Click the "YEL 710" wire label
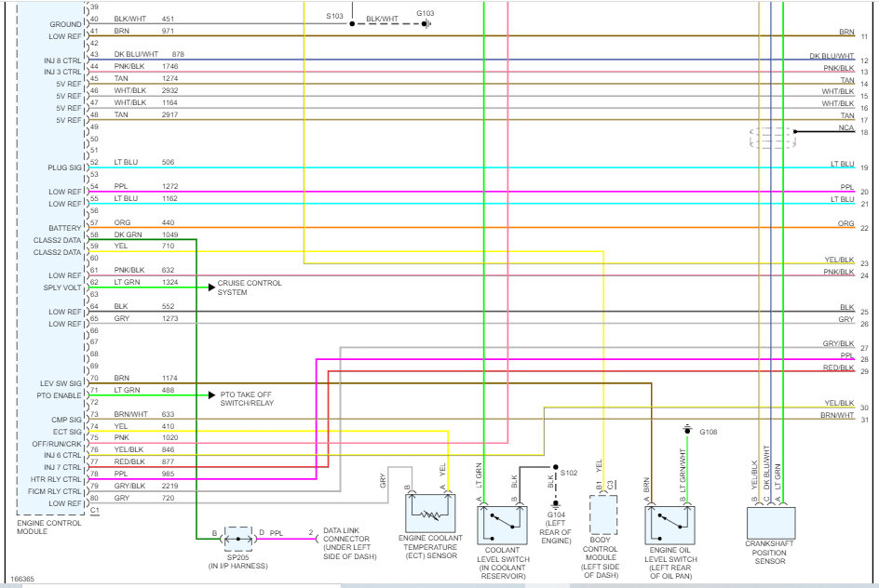879x588 pixels. 144,246
